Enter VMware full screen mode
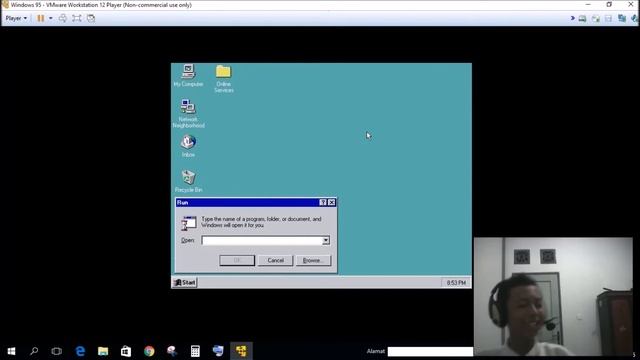This screenshot has height=360, width=640. pyautogui.click(x=77, y=18)
